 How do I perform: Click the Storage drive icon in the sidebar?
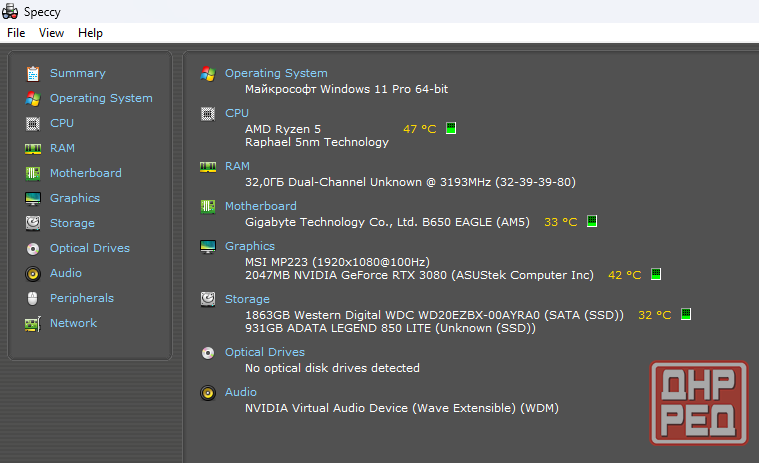pos(33,223)
